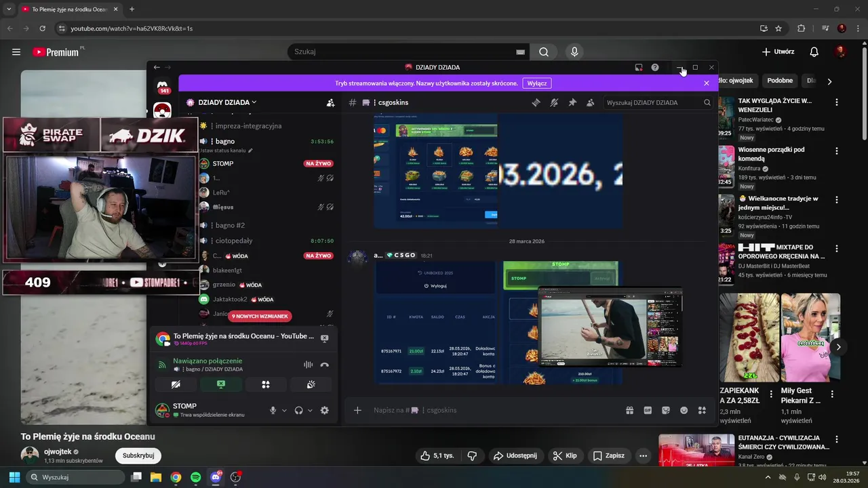868x488 pixels.
Task: Attach a file with the plus button
Action: click(x=357, y=410)
